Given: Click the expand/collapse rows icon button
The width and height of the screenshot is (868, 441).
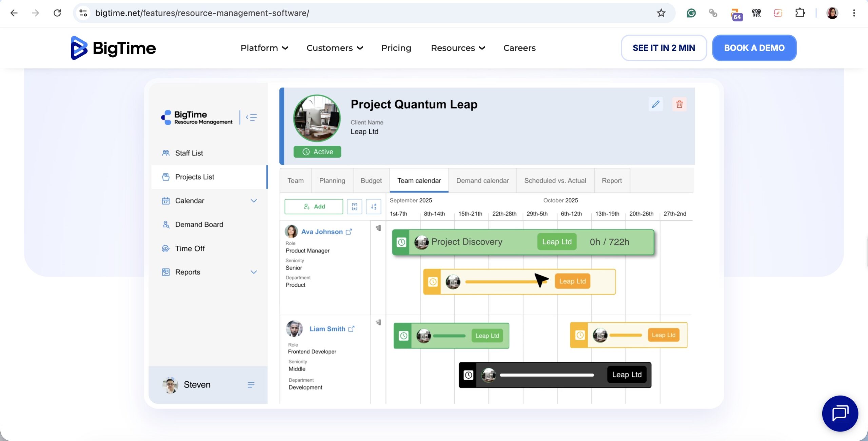Looking at the screenshot, I should pyautogui.click(x=355, y=206).
